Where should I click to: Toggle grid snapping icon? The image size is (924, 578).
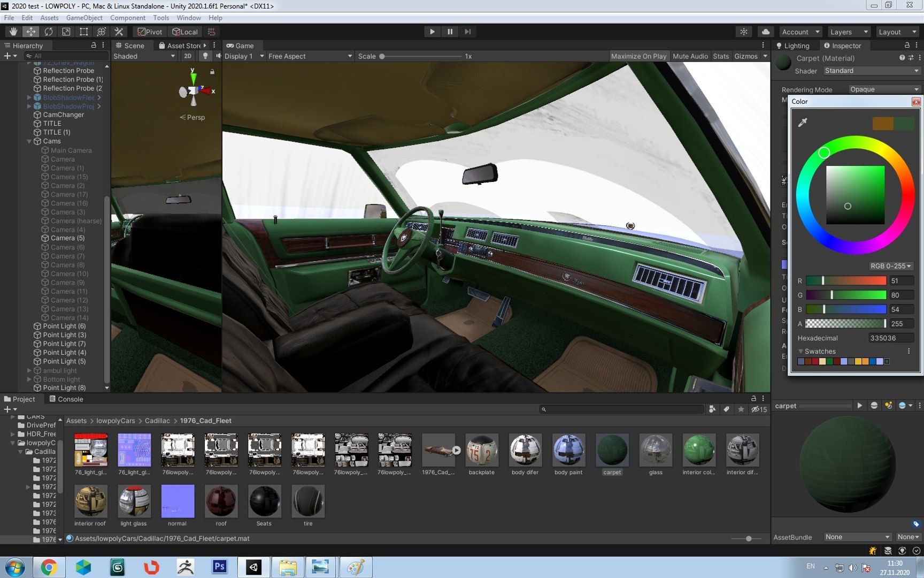click(x=212, y=32)
